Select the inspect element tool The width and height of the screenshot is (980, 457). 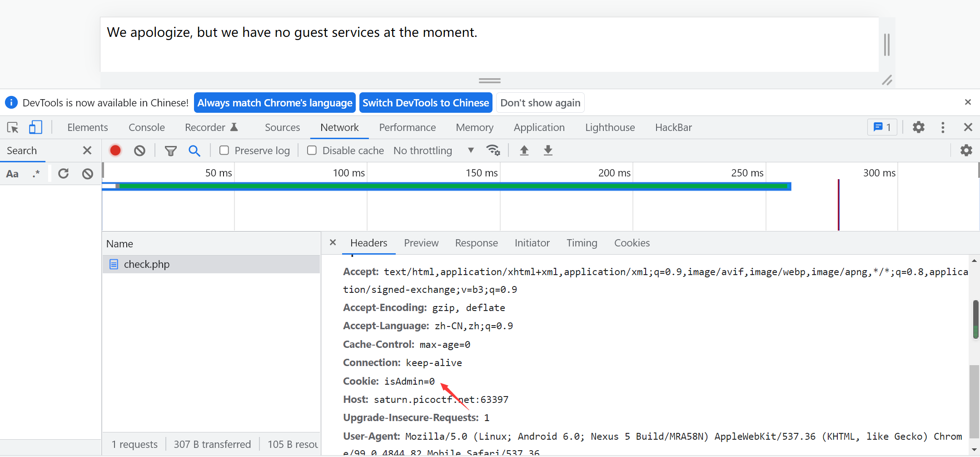(x=12, y=127)
